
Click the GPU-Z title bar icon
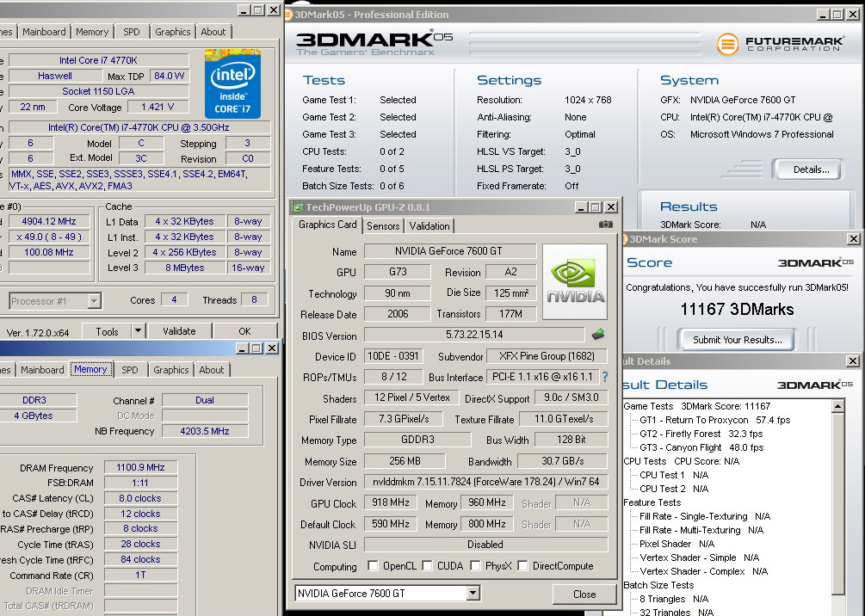tap(298, 207)
